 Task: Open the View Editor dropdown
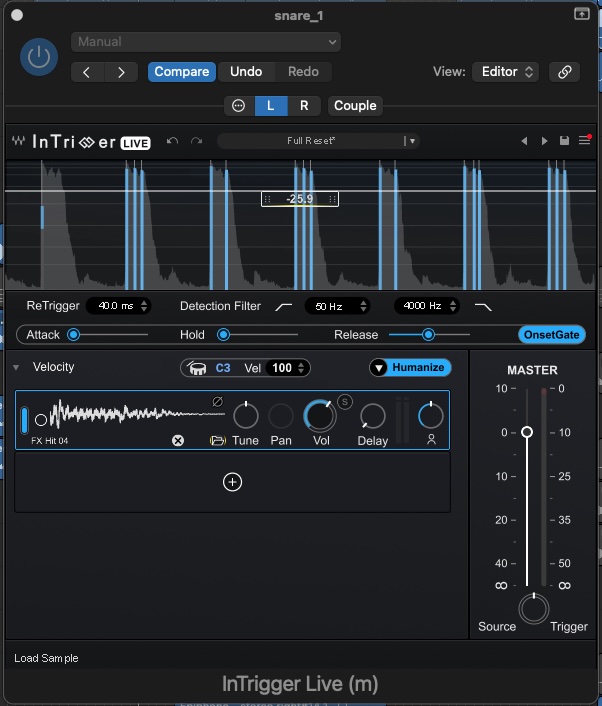(506, 72)
